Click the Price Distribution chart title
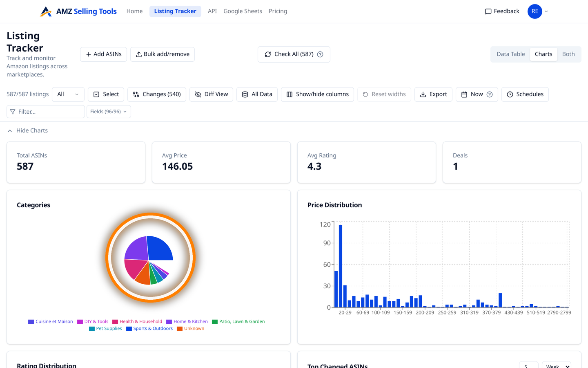This screenshot has width=588, height=368. (x=335, y=205)
